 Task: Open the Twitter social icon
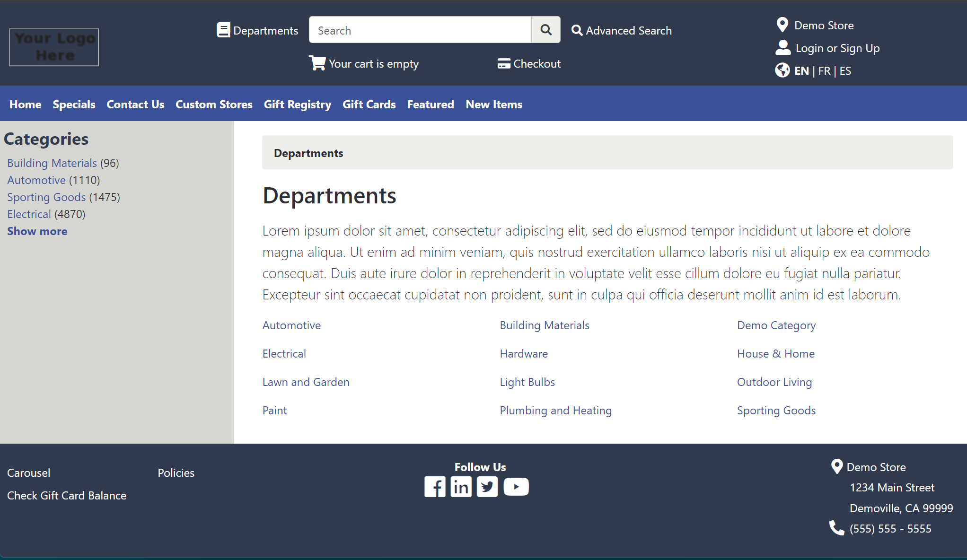pyautogui.click(x=487, y=487)
